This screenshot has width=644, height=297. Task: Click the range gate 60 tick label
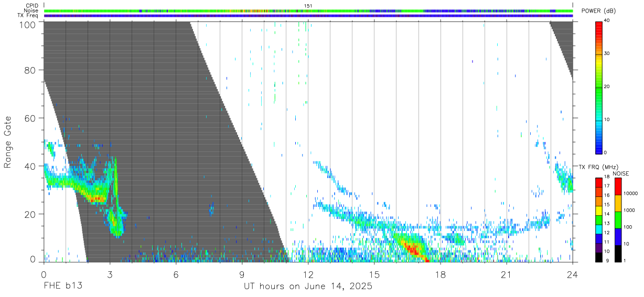[31, 118]
